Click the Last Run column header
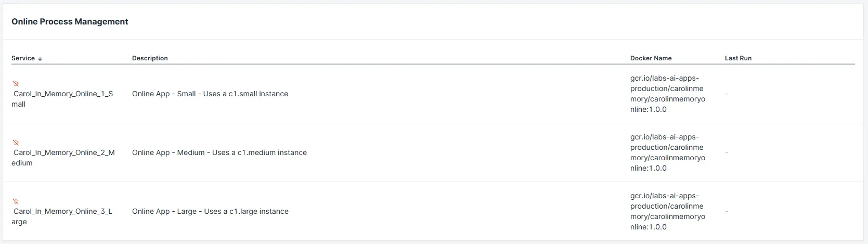The height and width of the screenshot is (244, 868). 738,58
